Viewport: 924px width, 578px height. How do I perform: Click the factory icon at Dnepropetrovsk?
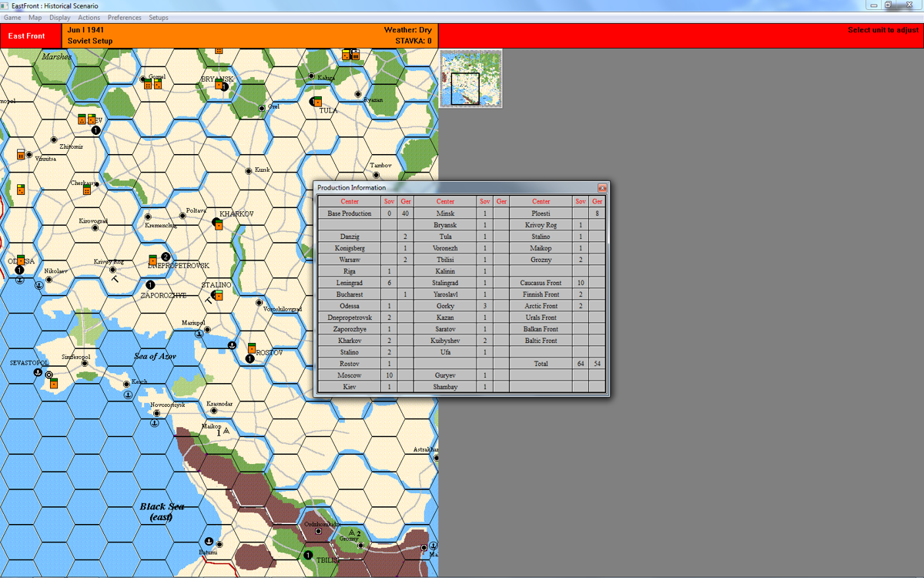(152, 260)
